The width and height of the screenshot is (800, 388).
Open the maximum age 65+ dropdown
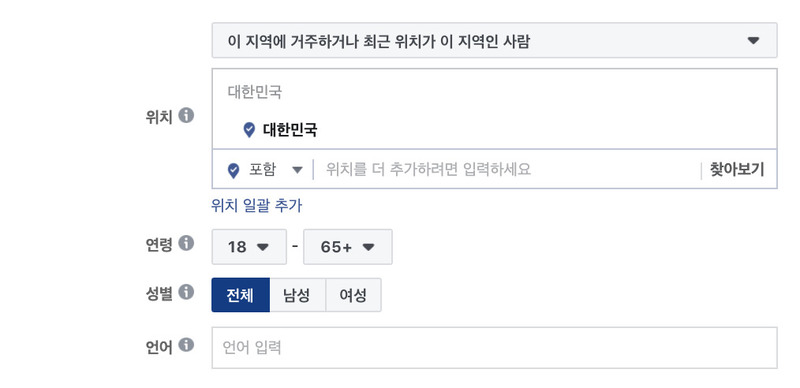(347, 247)
